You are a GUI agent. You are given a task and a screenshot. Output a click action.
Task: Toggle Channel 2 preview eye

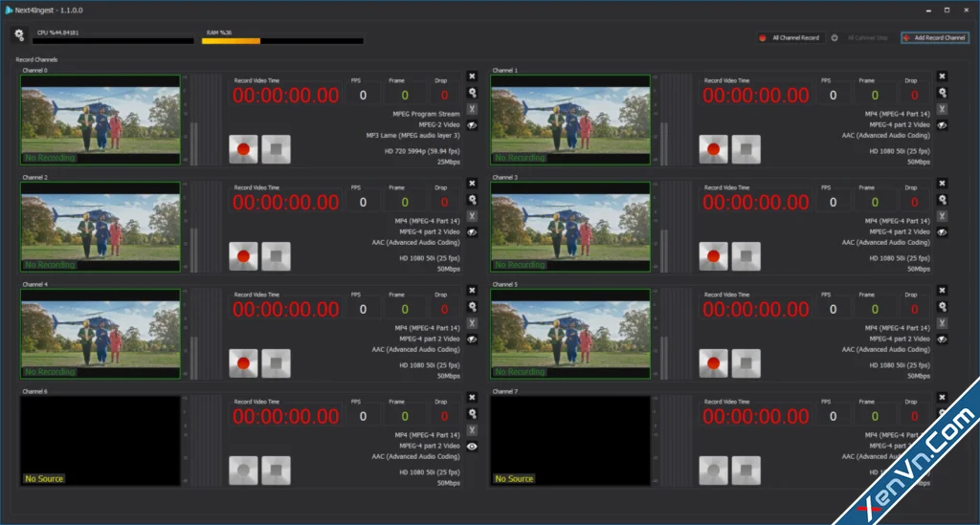(x=472, y=232)
